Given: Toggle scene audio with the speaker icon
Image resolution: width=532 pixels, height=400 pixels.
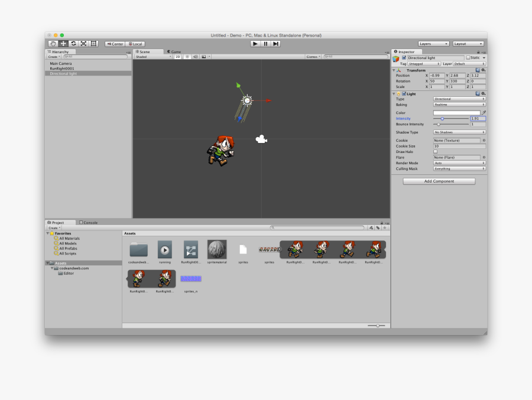Looking at the screenshot, I should (x=196, y=57).
